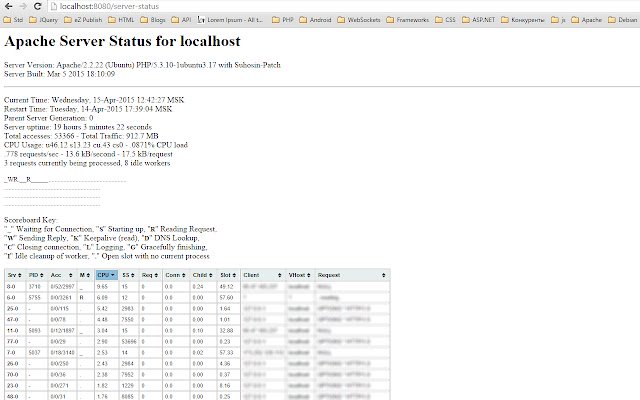This screenshot has height=400, width=640.
Task: Click the 'Scoreboard Key:' label
Action: pos(31,220)
